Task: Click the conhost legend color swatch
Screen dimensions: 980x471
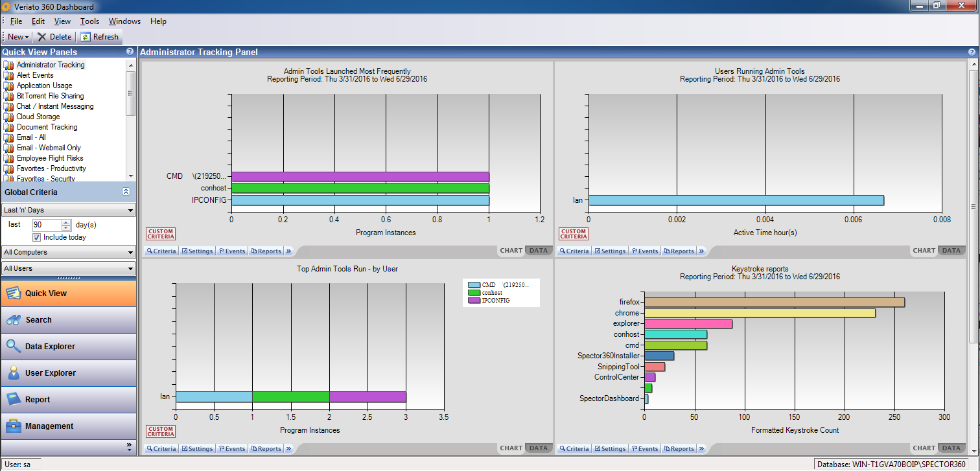Action: pos(474,293)
